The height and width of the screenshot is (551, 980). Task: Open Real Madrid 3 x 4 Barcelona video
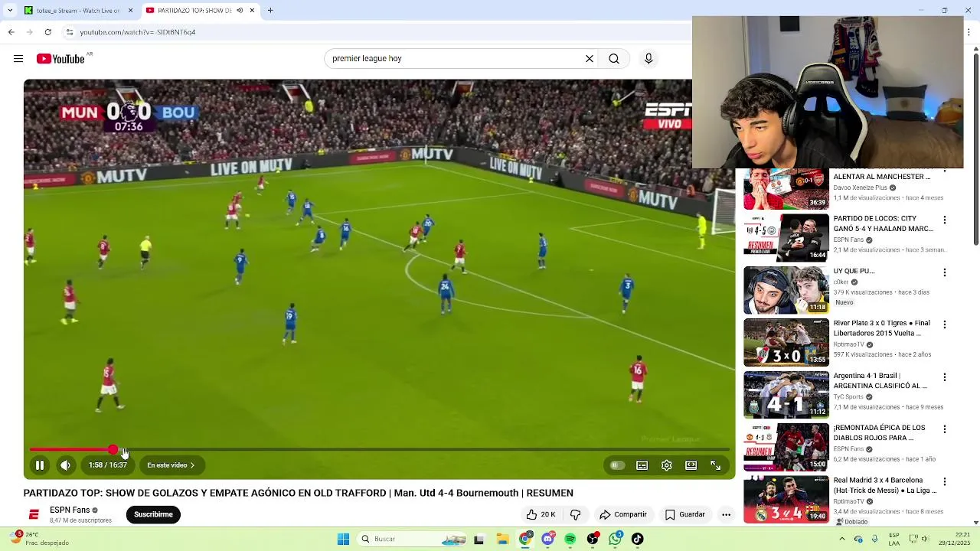pyautogui.click(x=786, y=499)
